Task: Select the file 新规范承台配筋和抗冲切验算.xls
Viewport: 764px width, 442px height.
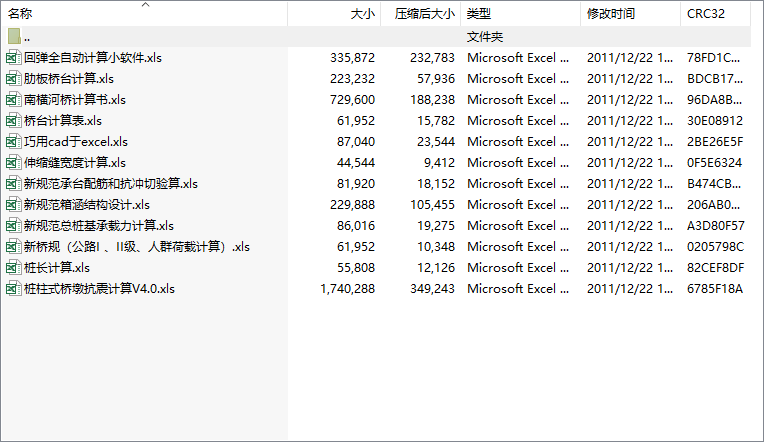Action: (x=111, y=184)
